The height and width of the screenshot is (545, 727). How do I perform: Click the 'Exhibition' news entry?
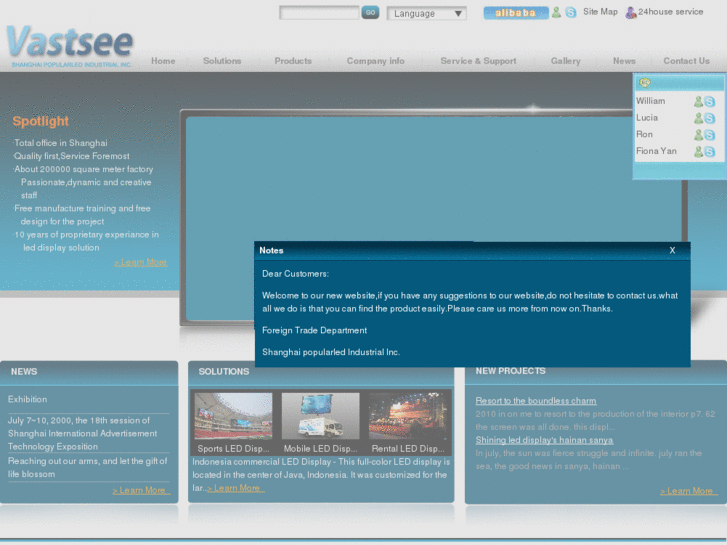pyautogui.click(x=27, y=399)
